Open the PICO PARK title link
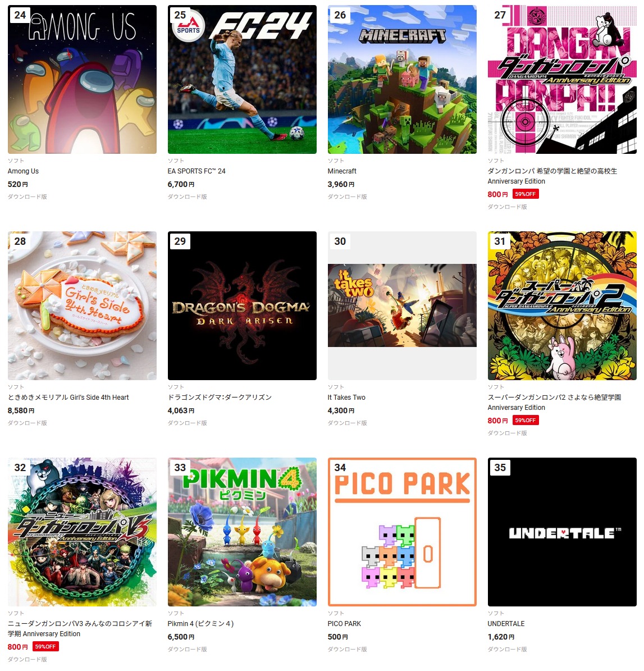 [x=345, y=624]
